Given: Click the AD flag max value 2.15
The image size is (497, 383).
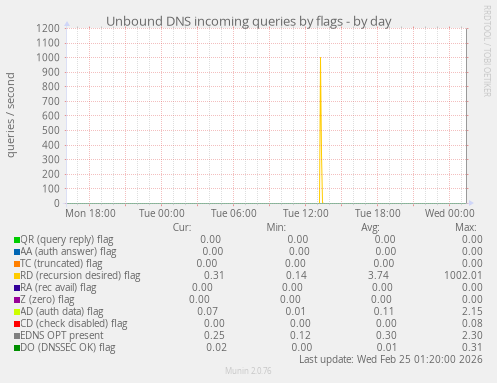Looking at the screenshot, I should (x=472, y=312).
